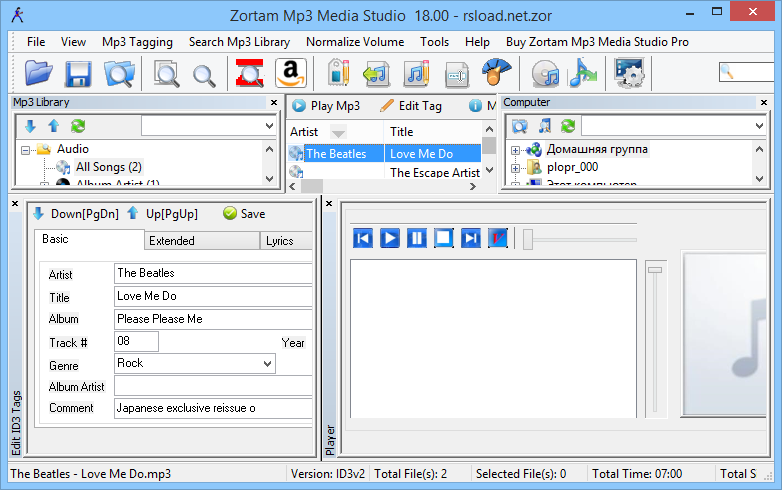Click the info icon beside Edit Tag
The width and height of the screenshot is (782, 490).
coord(475,106)
